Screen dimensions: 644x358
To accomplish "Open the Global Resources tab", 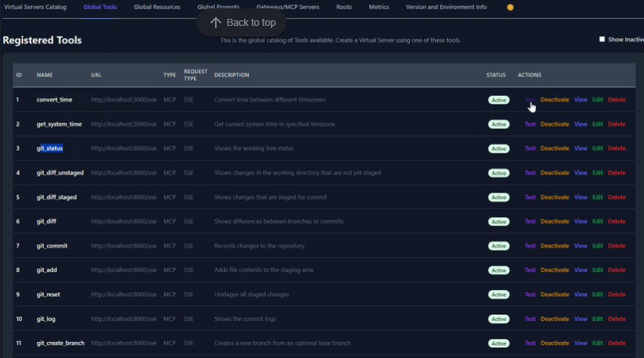I will pyautogui.click(x=157, y=7).
